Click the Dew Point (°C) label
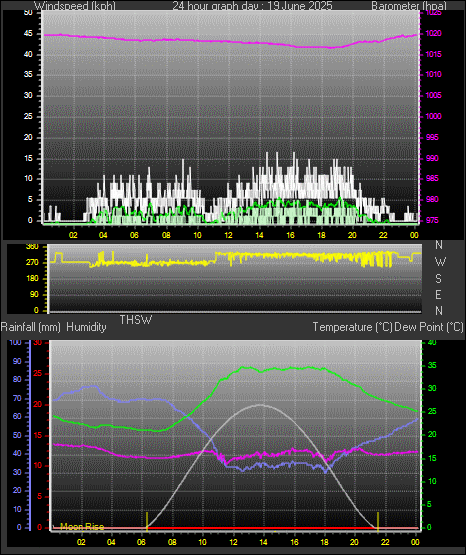 429,327
